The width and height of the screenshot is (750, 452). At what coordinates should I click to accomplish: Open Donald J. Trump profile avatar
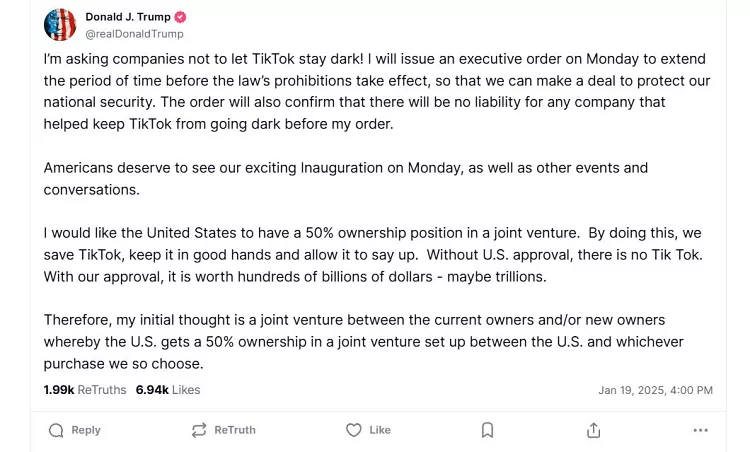click(x=60, y=25)
